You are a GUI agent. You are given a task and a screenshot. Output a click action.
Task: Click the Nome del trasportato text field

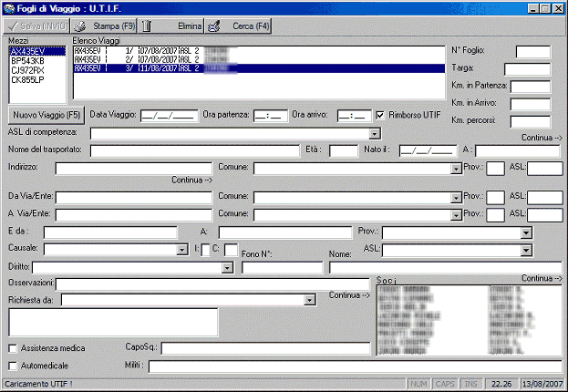195,151
